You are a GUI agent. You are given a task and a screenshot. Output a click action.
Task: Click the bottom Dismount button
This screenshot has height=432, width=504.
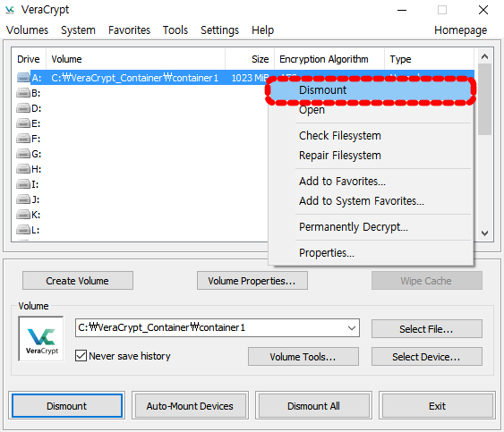click(67, 406)
